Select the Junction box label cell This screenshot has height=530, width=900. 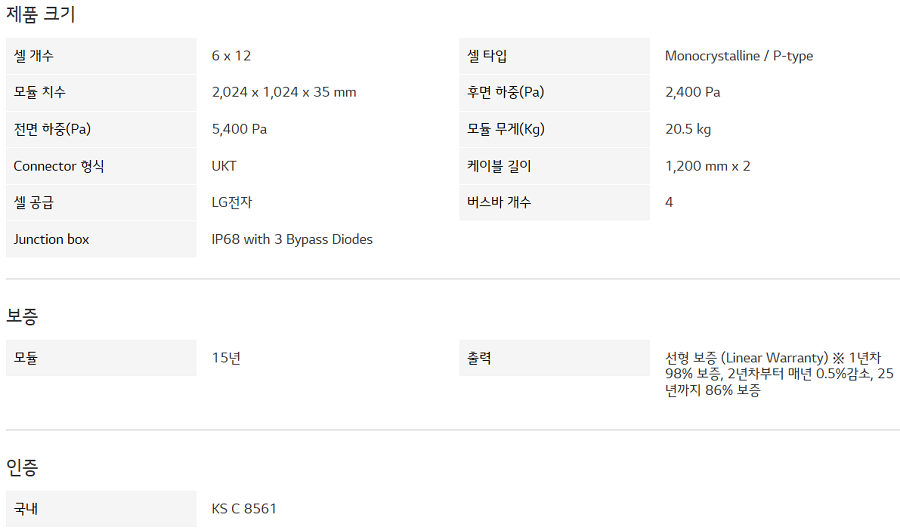point(100,240)
